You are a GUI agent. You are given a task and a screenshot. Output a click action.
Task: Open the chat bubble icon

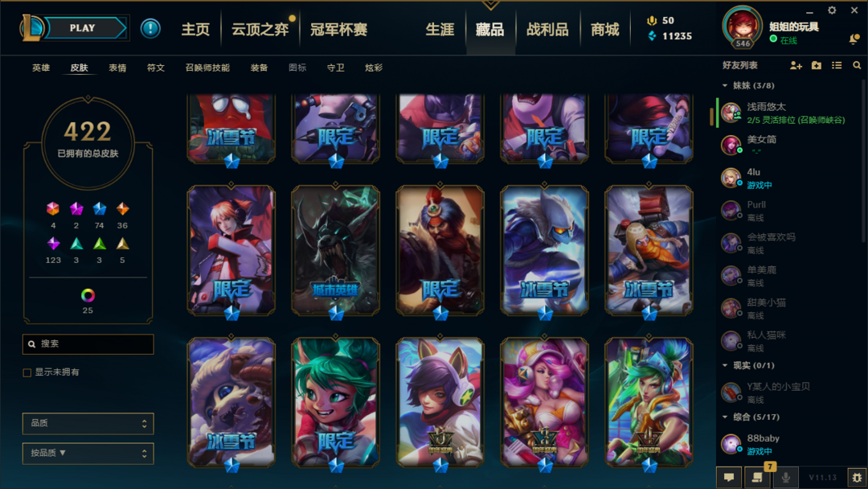point(729,477)
